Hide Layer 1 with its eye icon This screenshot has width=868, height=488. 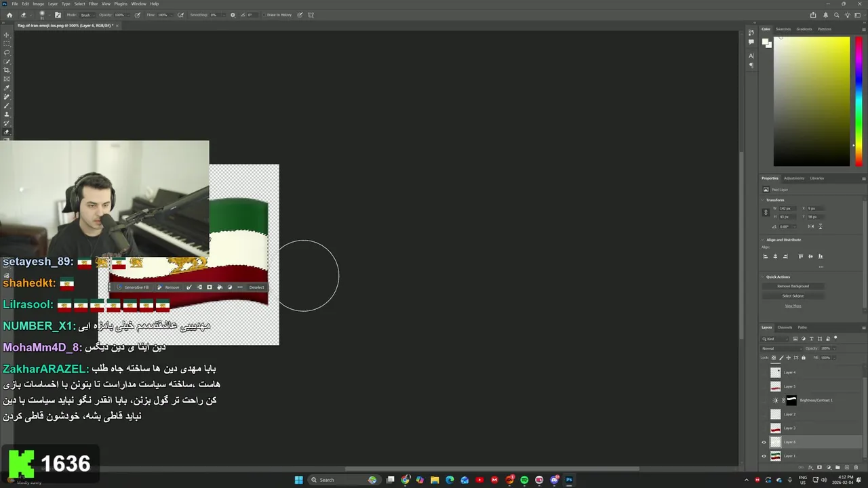pyautogui.click(x=764, y=456)
